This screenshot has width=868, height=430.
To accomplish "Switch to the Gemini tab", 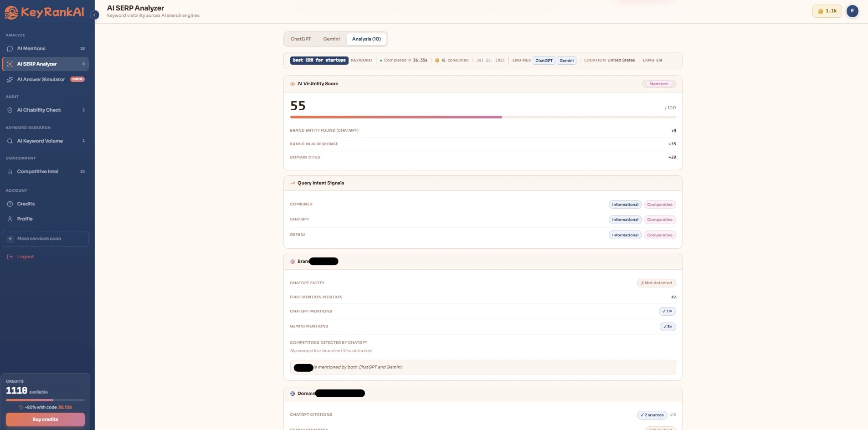I will click(x=331, y=39).
